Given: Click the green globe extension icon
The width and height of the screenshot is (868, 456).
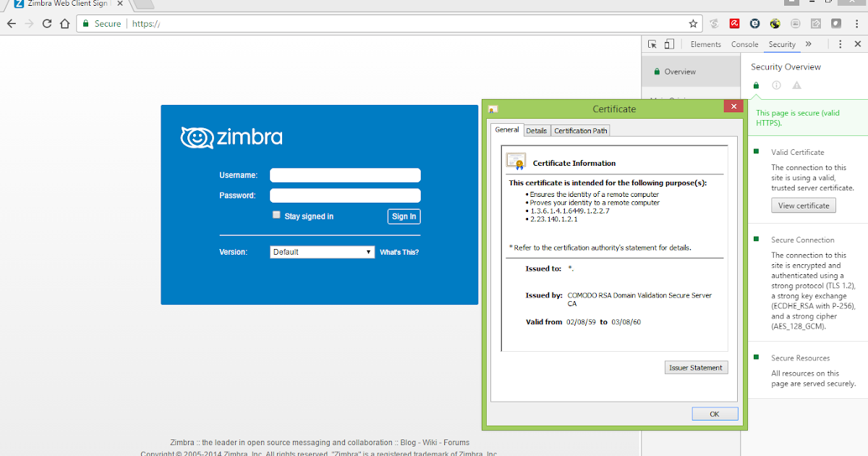Looking at the screenshot, I should tap(775, 24).
